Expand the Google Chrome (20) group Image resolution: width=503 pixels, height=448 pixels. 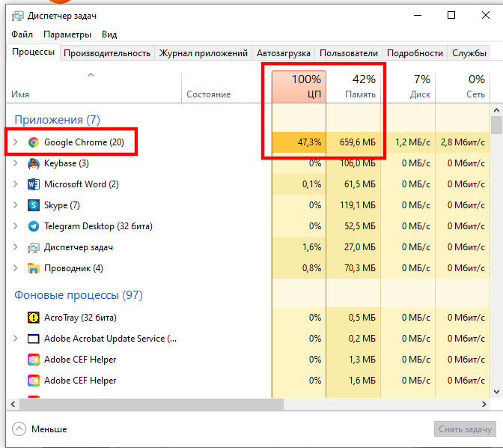click(15, 142)
